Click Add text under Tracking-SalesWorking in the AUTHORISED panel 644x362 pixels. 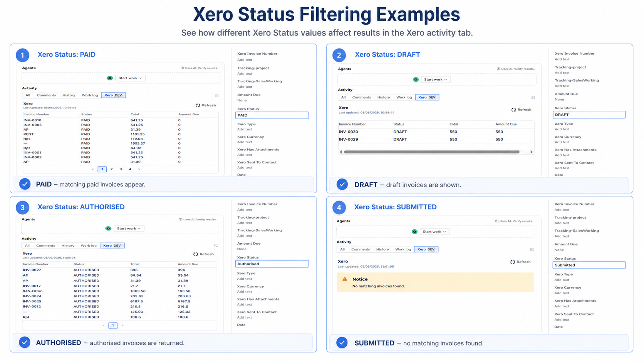(x=245, y=236)
